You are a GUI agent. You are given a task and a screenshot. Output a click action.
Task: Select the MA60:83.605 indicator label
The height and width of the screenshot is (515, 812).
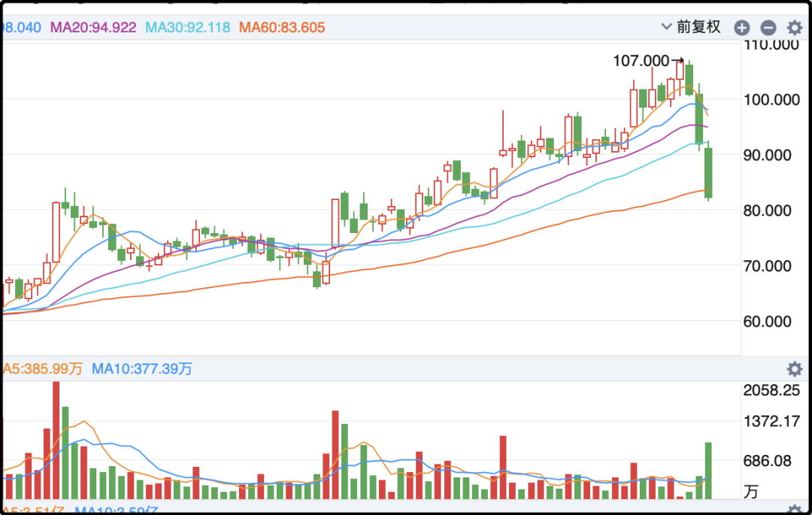[282, 27]
